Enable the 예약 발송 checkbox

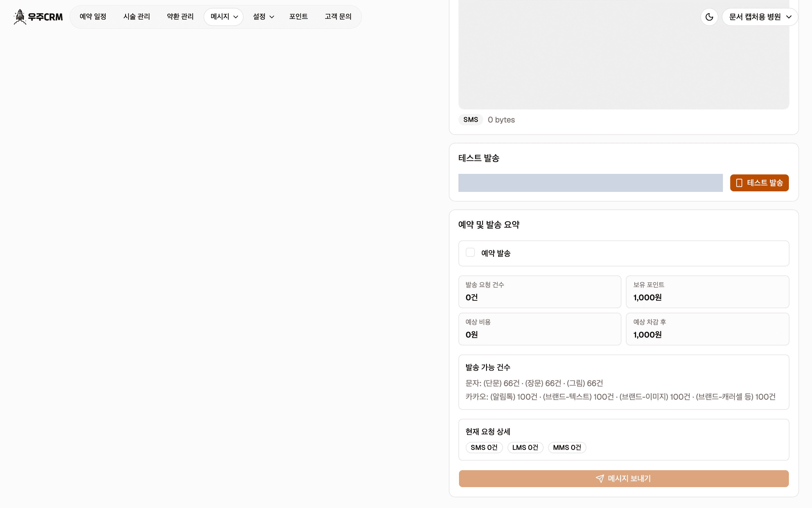point(470,253)
